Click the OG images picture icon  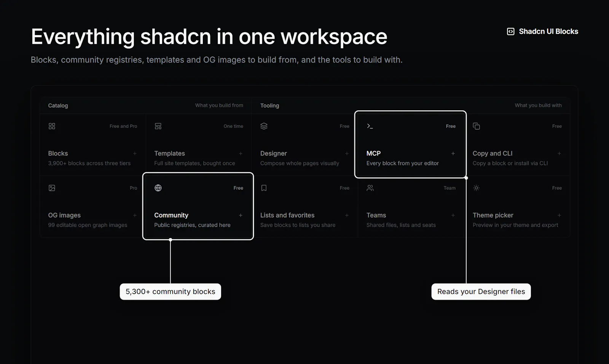point(52,188)
